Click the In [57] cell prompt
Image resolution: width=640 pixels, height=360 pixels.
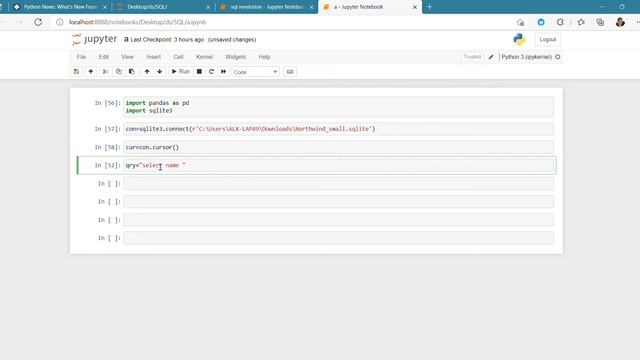108,129
